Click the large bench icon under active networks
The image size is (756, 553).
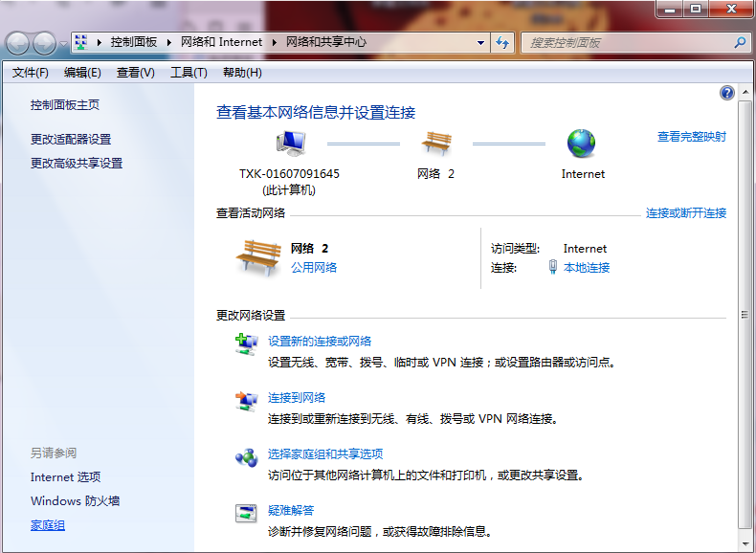(x=257, y=257)
